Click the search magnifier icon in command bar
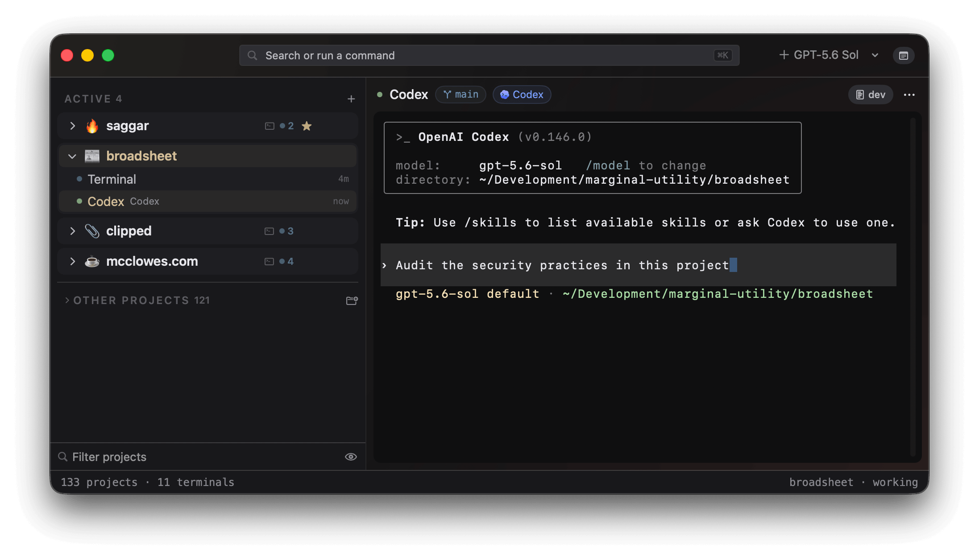979x560 pixels. coord(253,55)
